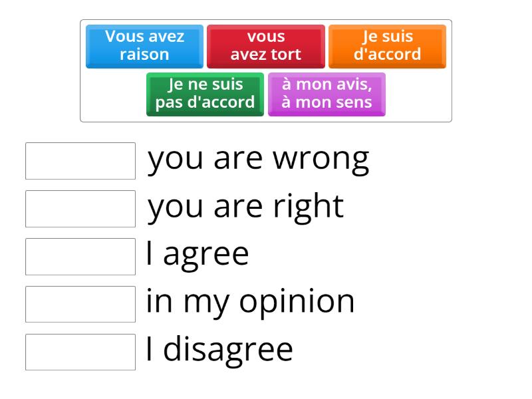The image size is (532, 399).
Task: Click the purple 'à mon avis, à mon sens' tile
Action: tap(327, 94)
